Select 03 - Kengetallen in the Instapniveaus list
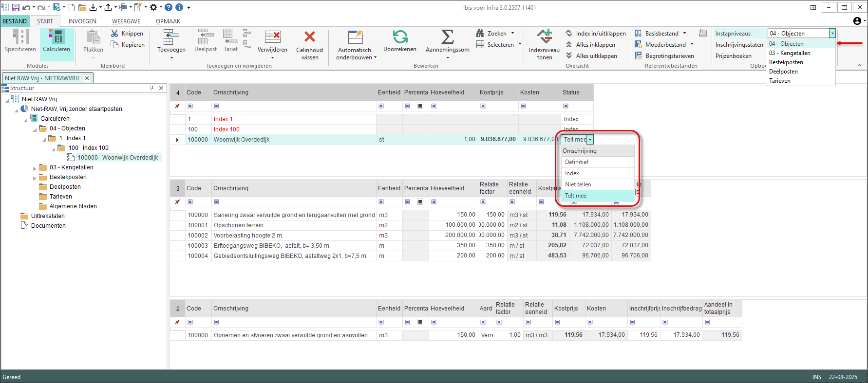This screenshot has height=383, width=868. 790,53
